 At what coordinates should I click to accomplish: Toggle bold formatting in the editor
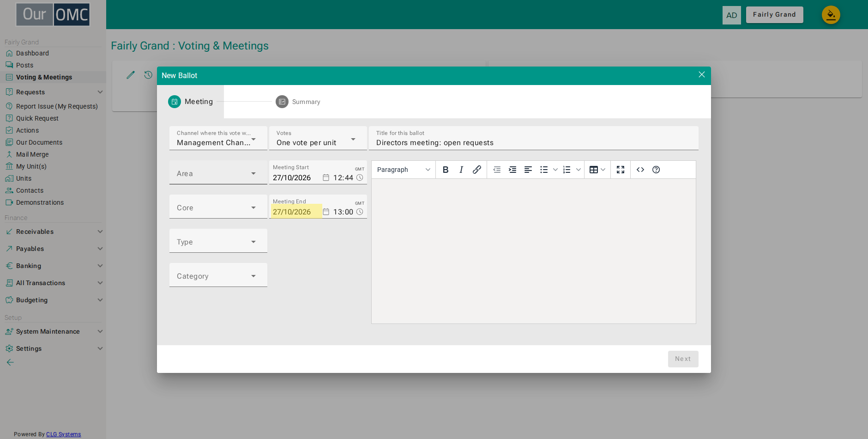point(446,170)
